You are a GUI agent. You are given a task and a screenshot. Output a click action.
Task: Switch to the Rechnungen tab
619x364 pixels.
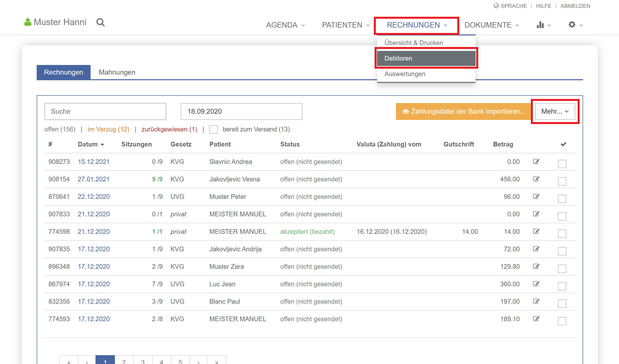pyautogui.click(x=63, y=72)
